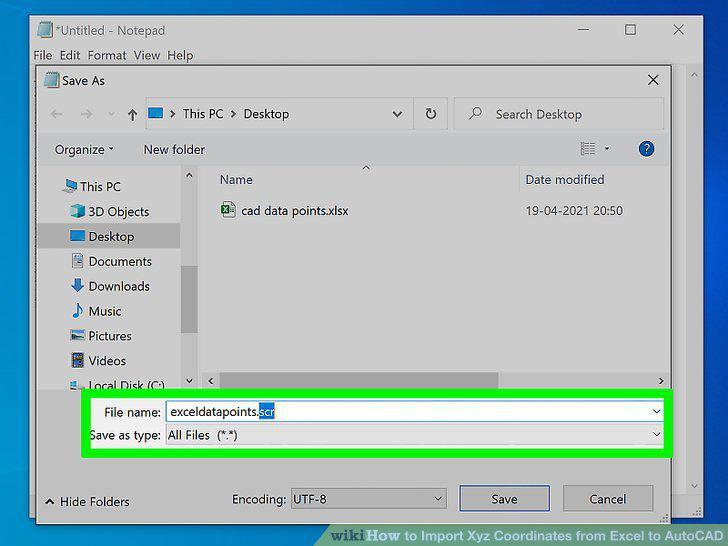The image size is (728, 546).
Task: Click the New folder button
Action: pos(174,150)
